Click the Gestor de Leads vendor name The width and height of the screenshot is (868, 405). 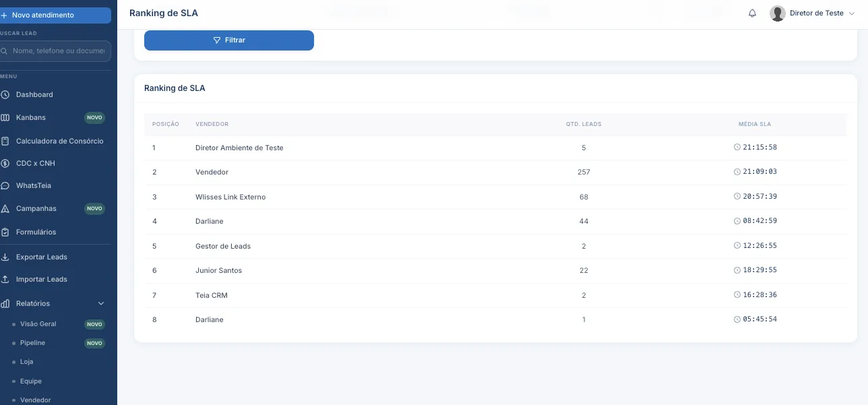coord(223,246)
